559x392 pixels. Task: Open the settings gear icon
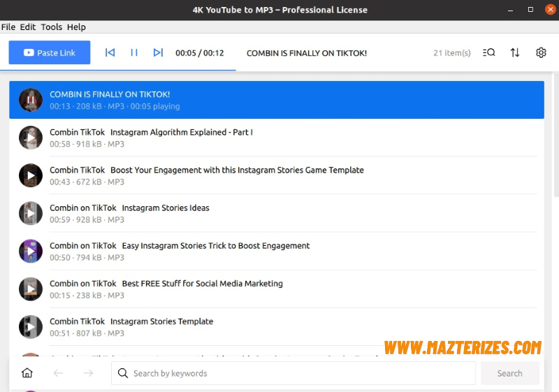541,52
